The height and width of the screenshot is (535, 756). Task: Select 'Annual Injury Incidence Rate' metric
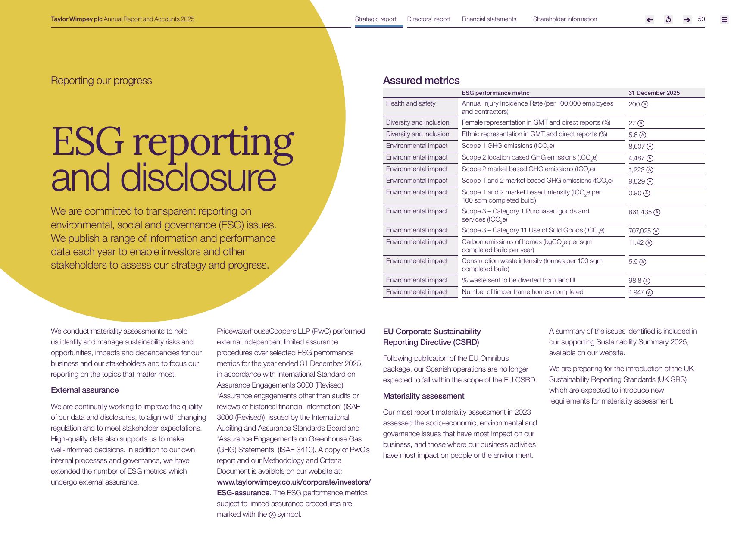(537, 107)
